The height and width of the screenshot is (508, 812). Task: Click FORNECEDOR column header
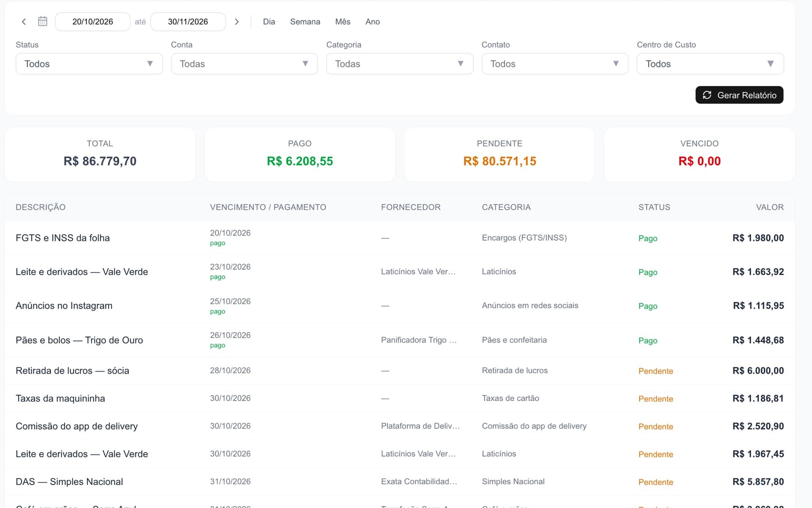411,207
